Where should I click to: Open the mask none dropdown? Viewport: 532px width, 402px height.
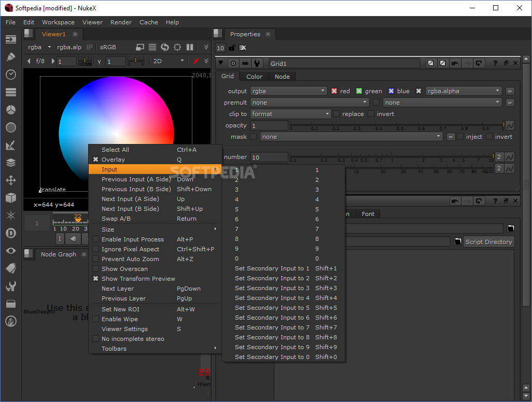coord(351,137)
